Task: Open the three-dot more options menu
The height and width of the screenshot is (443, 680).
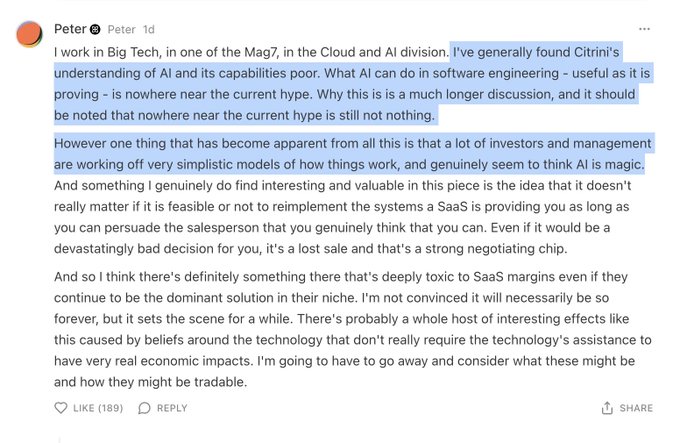Action: (x=645, y=30)
